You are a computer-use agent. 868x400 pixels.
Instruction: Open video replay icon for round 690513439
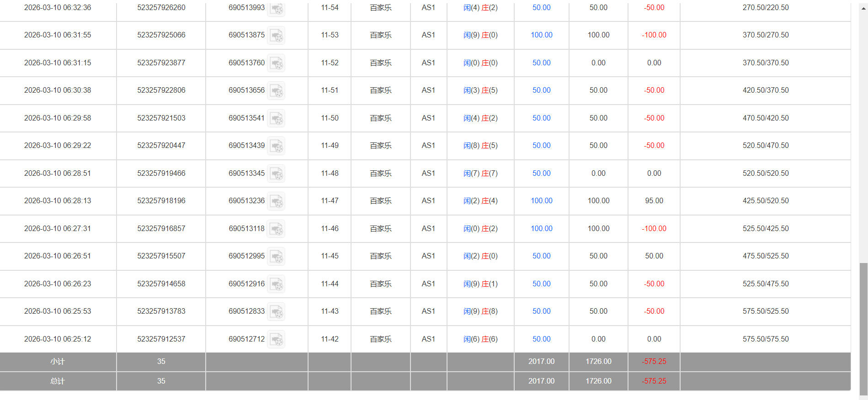276,146
